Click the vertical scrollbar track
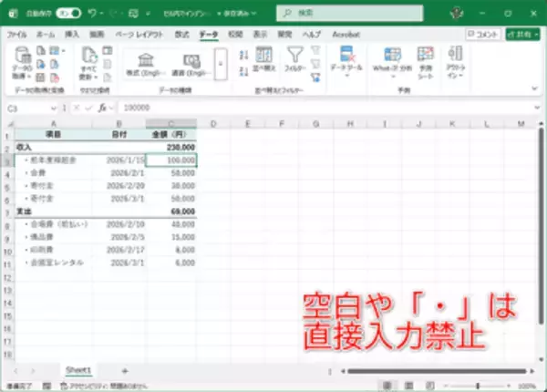Viewport: 547px width, 392px height. pos(541,244)
